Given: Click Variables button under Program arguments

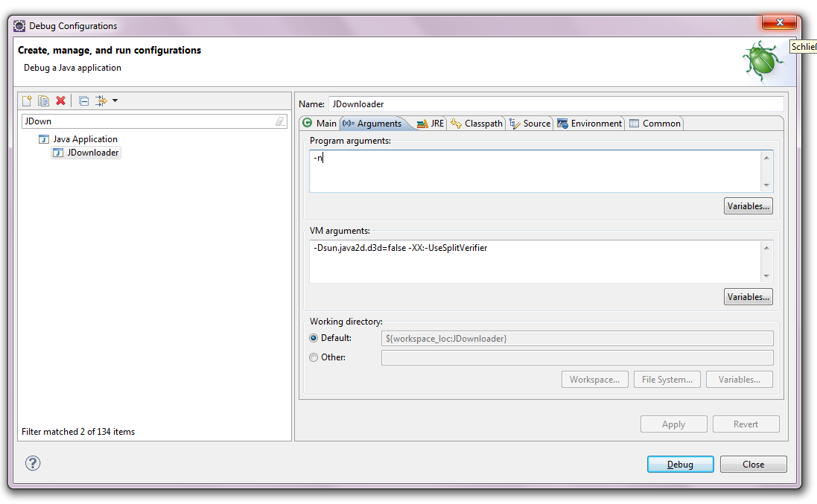Looking at the screenshot, I should 748,206.
